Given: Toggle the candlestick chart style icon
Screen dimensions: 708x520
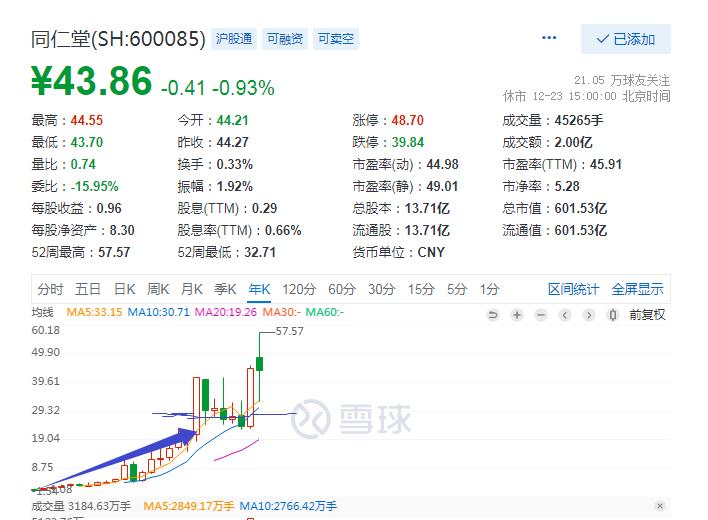Looking at the screenshot, I should pyautogui.click(x=613, y=315).
